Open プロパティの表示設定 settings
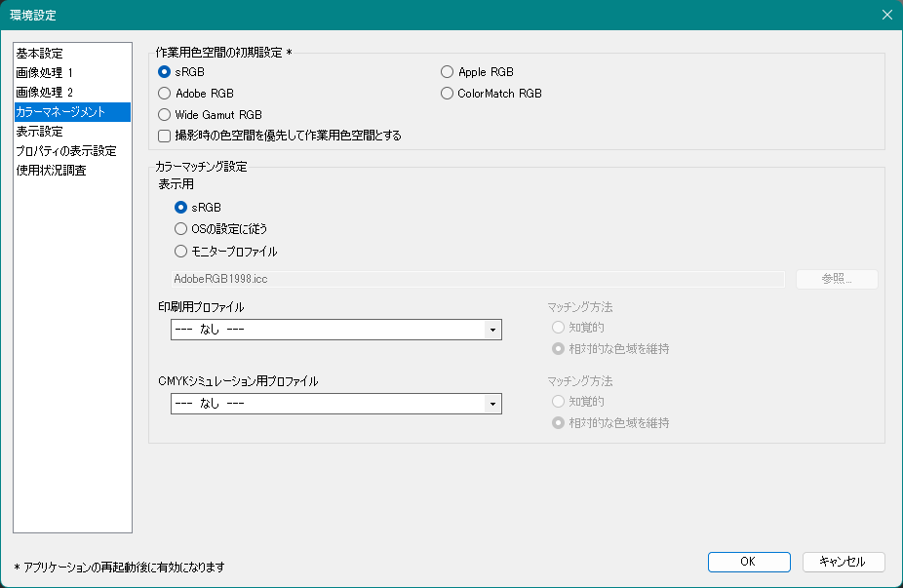 pyautogui.click(x=66, y=151)
